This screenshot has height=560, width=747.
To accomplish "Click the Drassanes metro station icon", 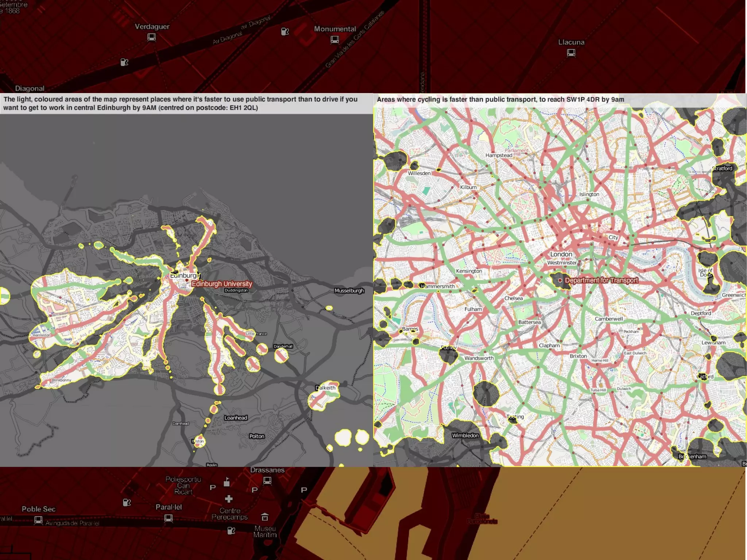I will (267, 480).
